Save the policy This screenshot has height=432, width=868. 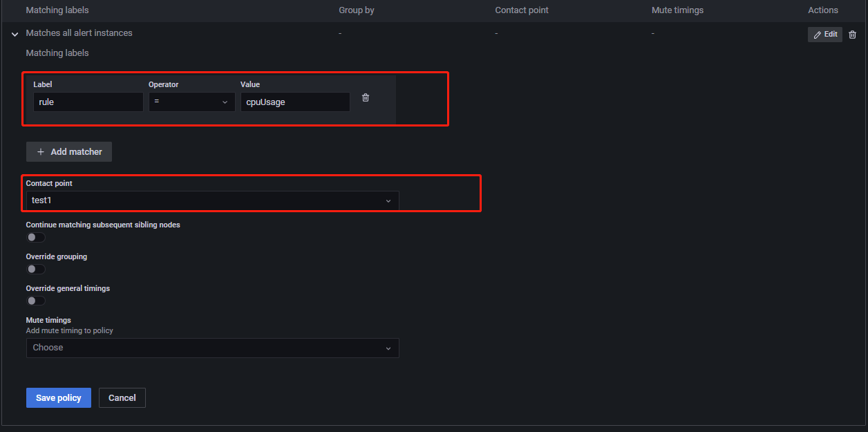(59, 398)
